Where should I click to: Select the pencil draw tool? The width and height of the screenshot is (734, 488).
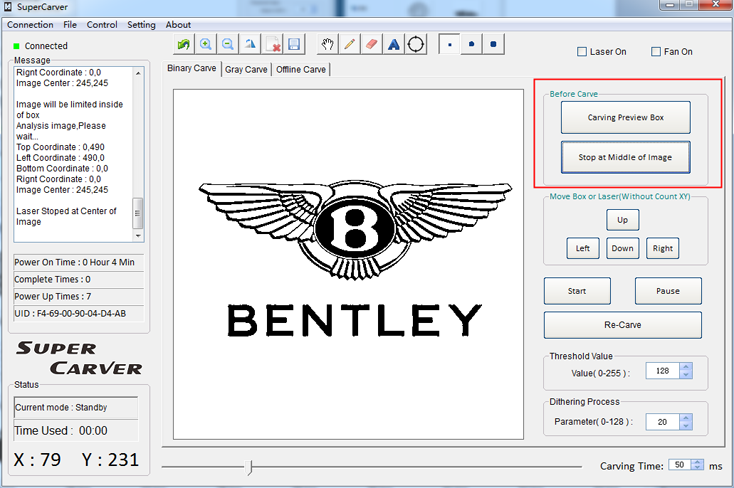349,44
